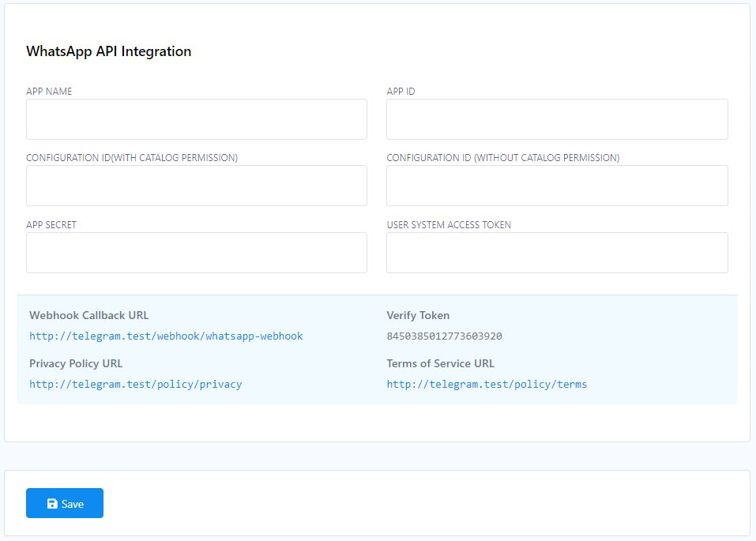Image resolution: width=756 pixels, height=541 pixels.
Task: Click the Verify Token heading
Action: pyautogui.click(x=418, y=315)
